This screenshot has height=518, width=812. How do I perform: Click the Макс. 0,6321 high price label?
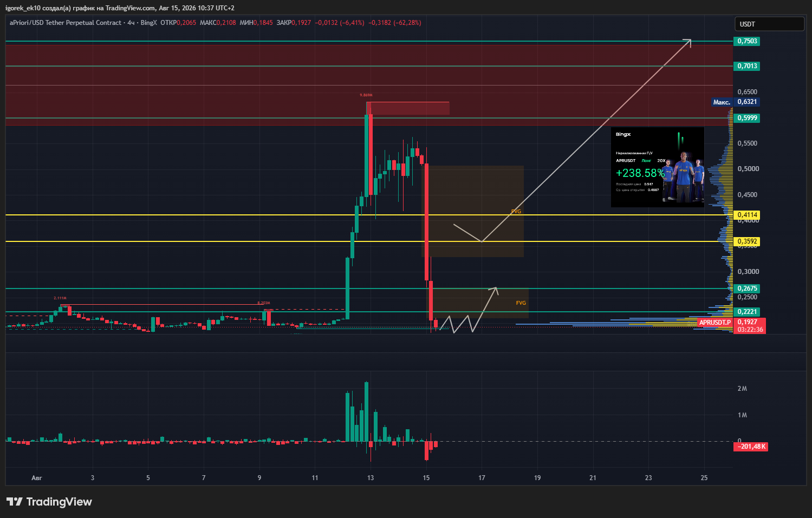735,102
